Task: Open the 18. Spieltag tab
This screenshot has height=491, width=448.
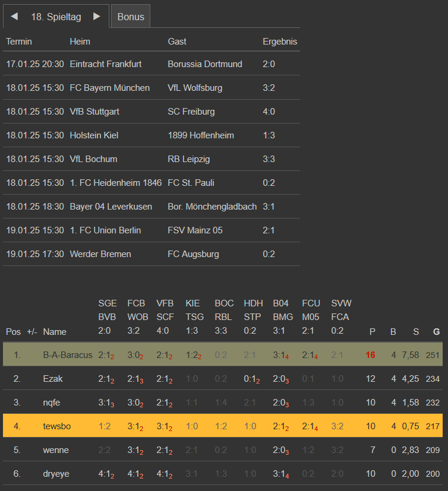Action: click(x=56, y=17)
